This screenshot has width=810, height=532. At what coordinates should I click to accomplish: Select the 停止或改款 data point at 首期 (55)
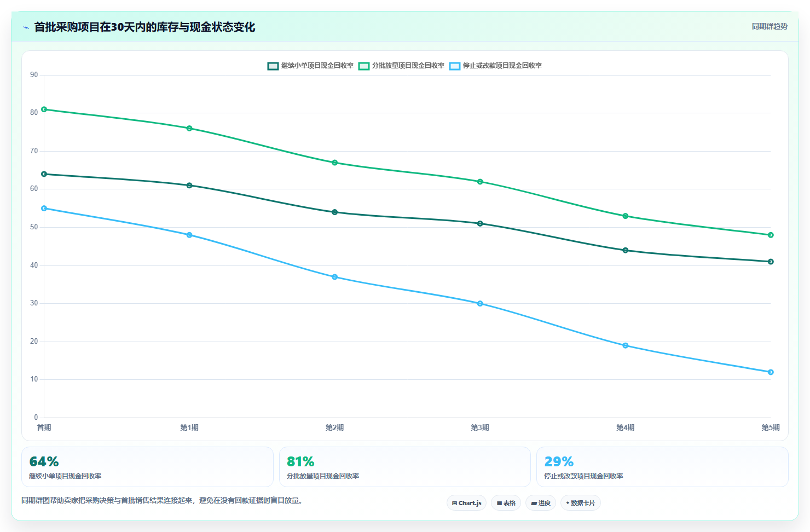click(x=44, y=209)
